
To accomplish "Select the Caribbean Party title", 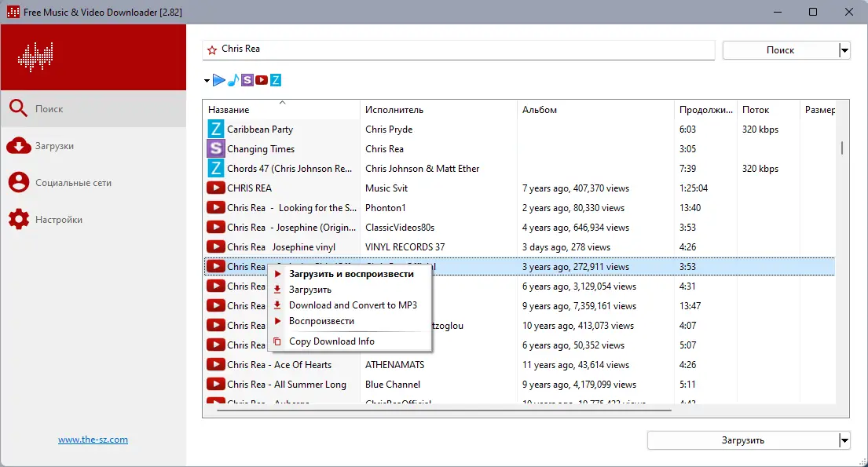I will pyautogui.click(x=260, y=129).
